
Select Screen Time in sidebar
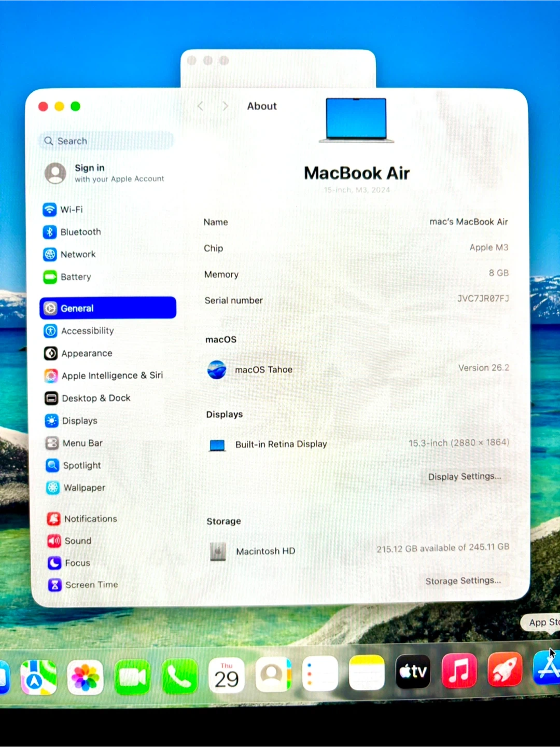click(x=91, y=585)
